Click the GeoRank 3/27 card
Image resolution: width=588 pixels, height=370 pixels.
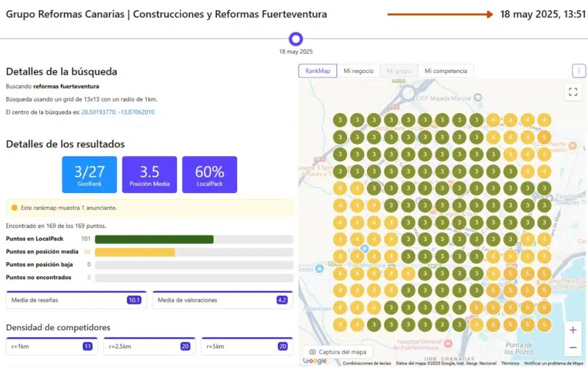click(x=89, y=175)
